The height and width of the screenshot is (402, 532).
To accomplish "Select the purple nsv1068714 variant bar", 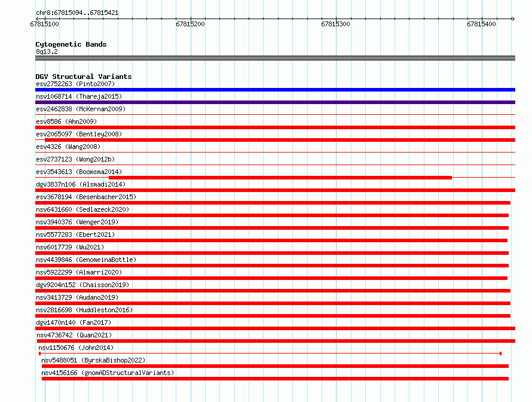I will pyautogui.click(x=275, y=102).
